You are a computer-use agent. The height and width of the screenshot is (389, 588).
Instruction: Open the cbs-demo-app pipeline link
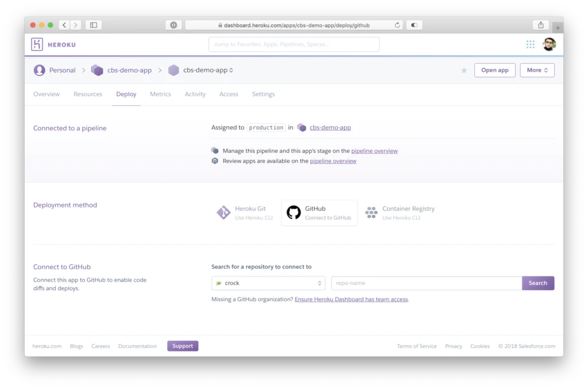330,128
